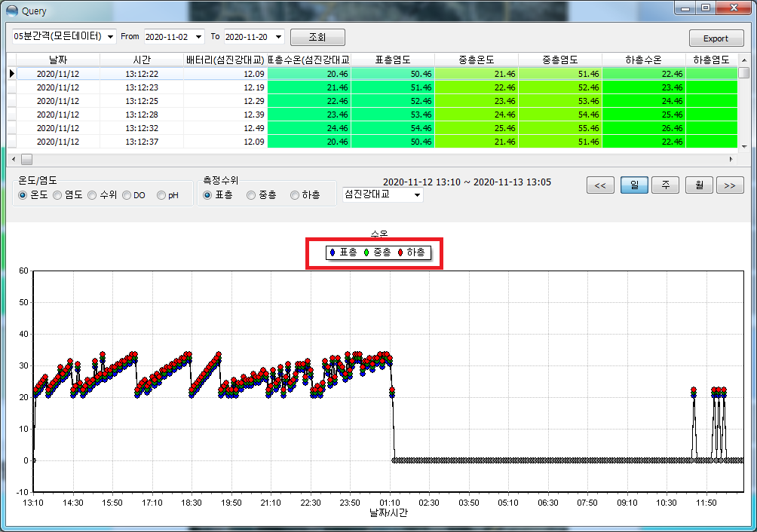This screenshot has height=532, width=757.
Task: Switch chart range to 월 (month)
Action: coord(699,185)
